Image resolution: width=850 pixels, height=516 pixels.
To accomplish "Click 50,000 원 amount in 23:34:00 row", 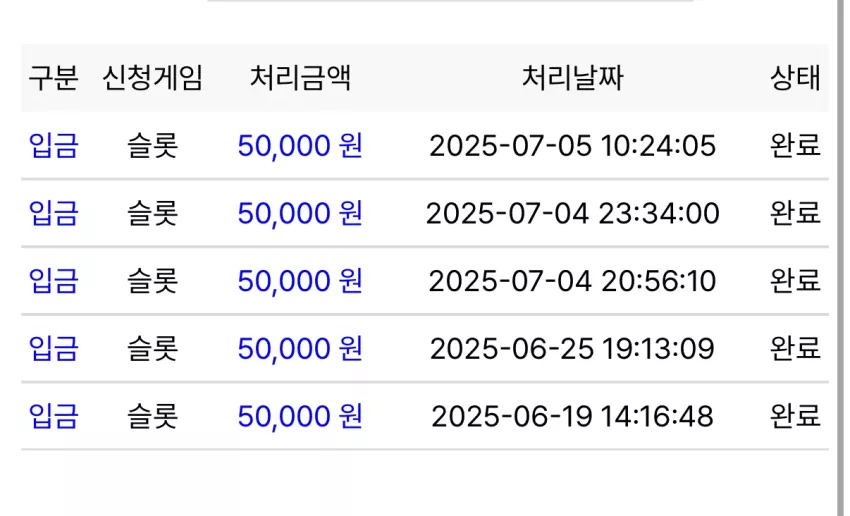I will pyautogui.click(x=300, y=213).
